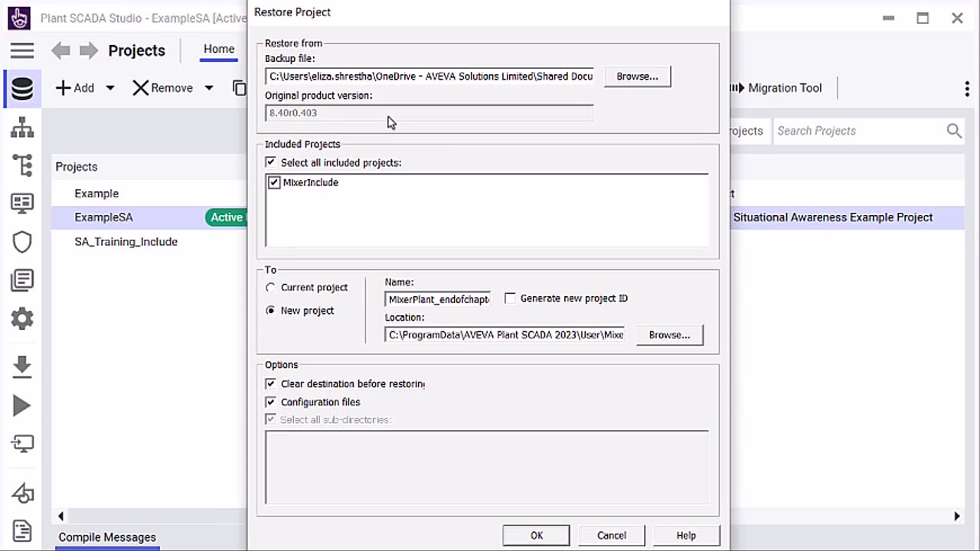The image size is (980, 551).
Task: Select the Current project radio button
Action: (270, 288)
